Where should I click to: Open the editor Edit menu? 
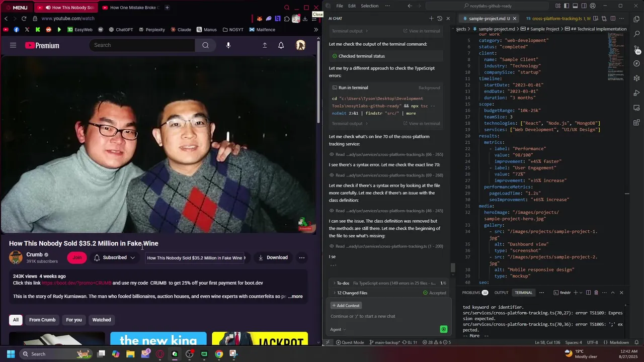click(x=352, y=6)
